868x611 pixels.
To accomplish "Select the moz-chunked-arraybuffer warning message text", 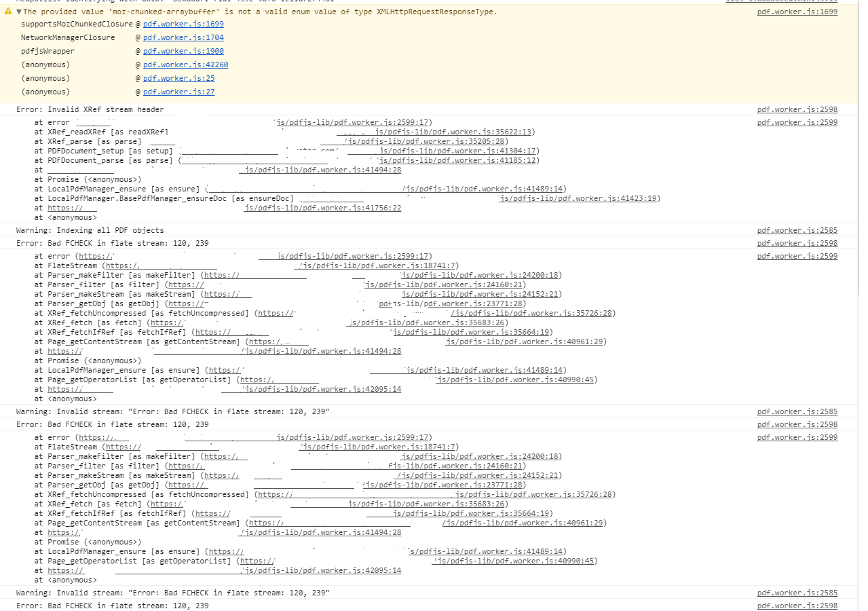I will (260, 12).
